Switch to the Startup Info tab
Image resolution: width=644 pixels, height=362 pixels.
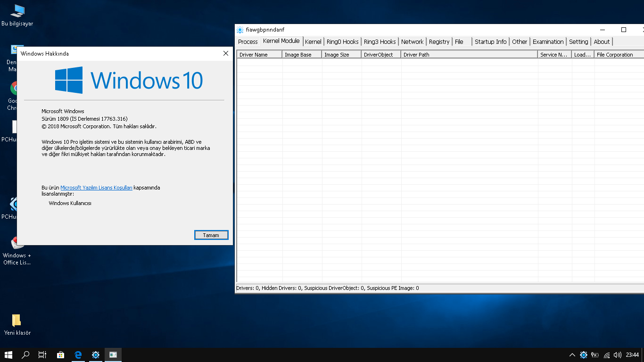click(491, 41)
